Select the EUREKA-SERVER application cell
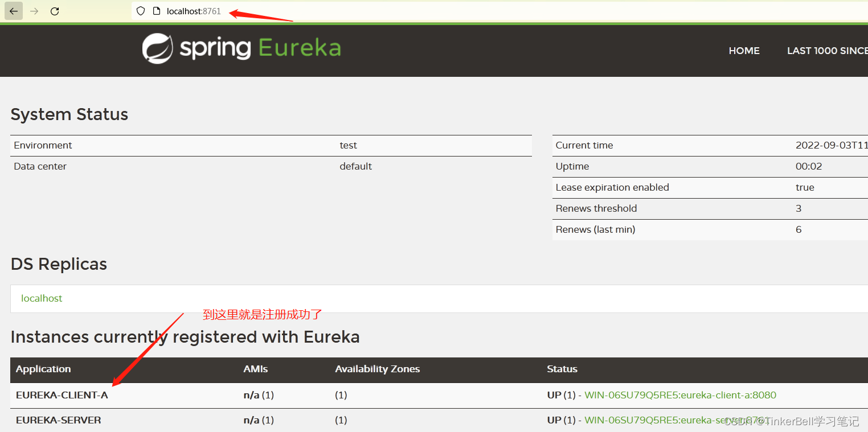This screenshot has width=868, height=432. [58, 420]
